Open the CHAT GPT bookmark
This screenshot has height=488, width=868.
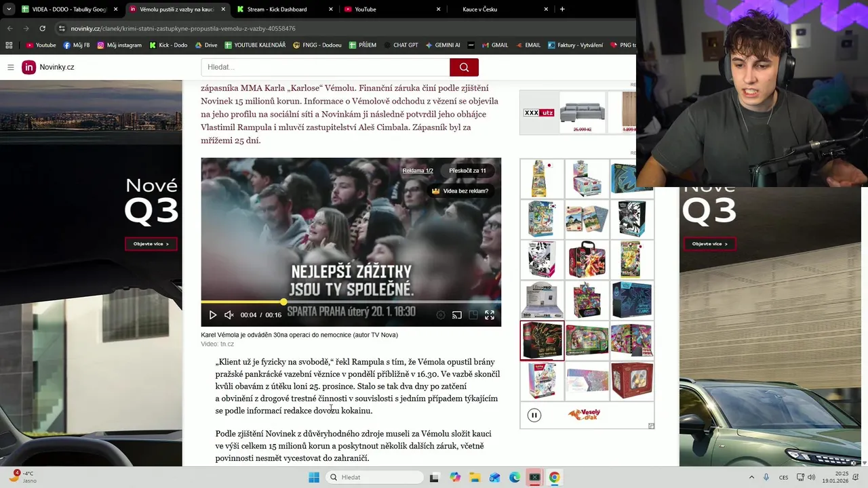(400, 45)
